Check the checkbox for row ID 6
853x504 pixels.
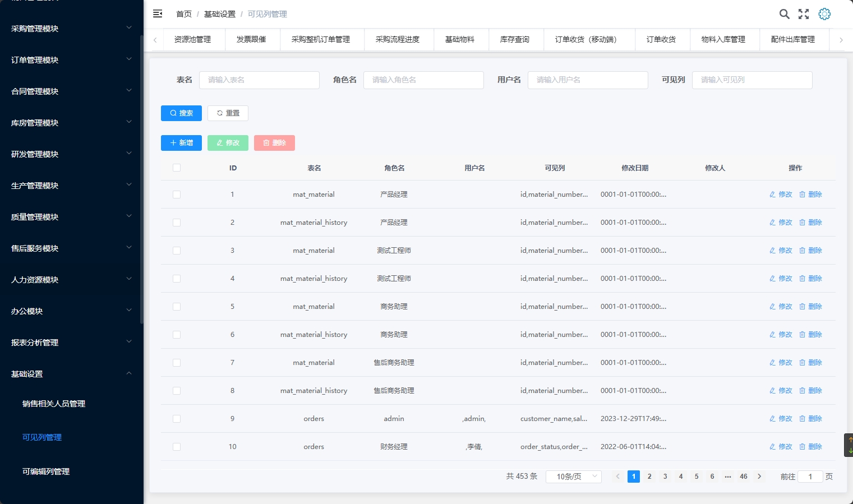coord(177,335)
